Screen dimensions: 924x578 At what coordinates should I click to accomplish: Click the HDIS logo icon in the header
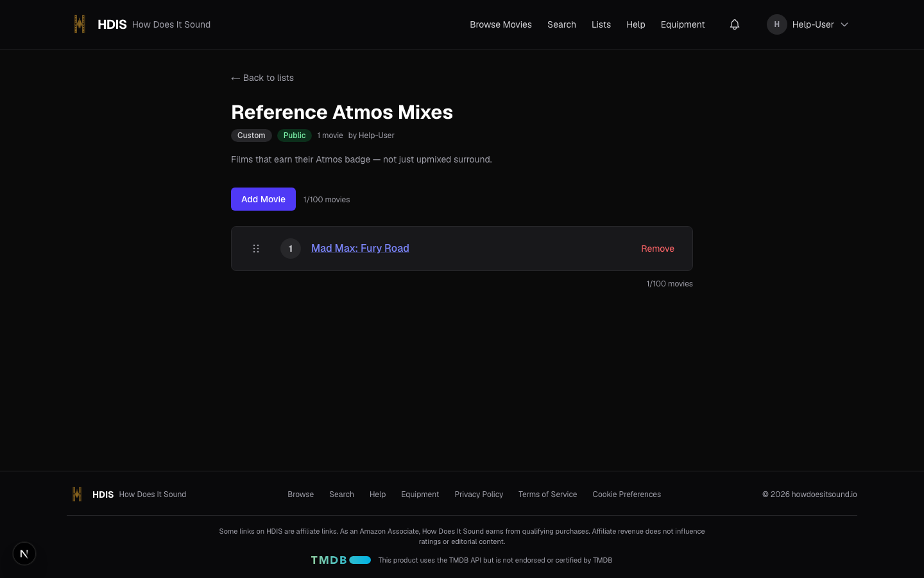click(x=80, y=24)
